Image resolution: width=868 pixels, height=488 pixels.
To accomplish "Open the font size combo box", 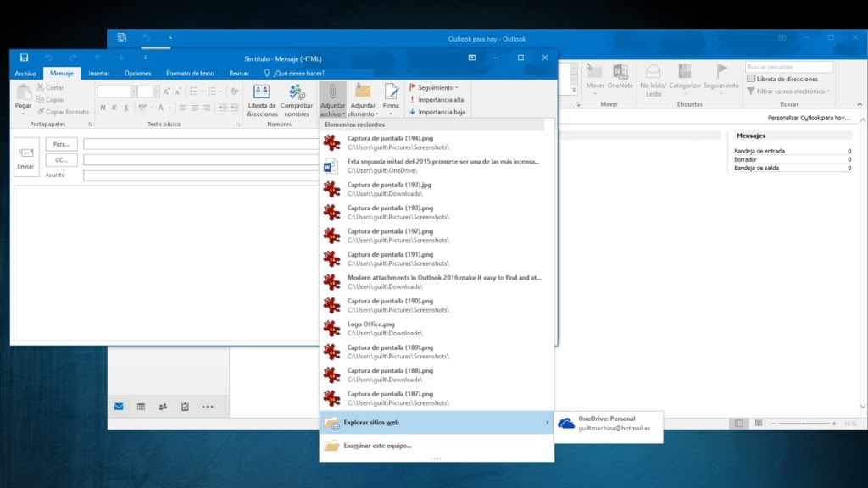I will click(148, 91).
